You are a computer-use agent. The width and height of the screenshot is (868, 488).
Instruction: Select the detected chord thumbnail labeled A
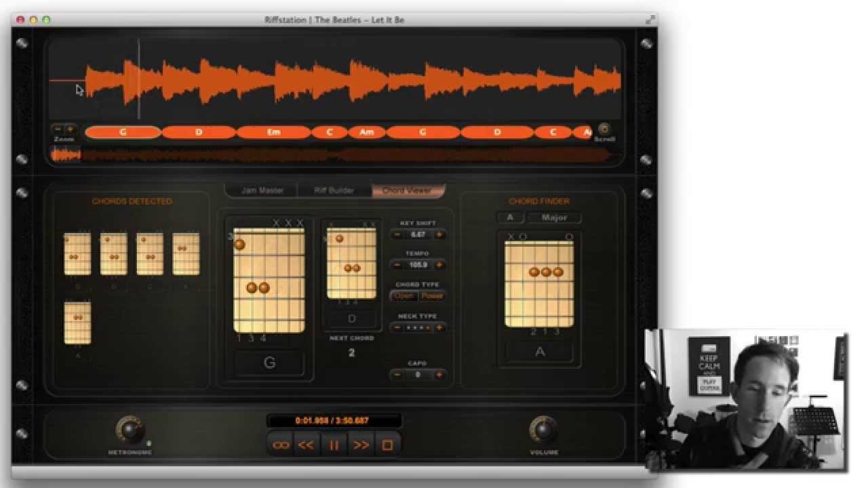coord(77,323)
